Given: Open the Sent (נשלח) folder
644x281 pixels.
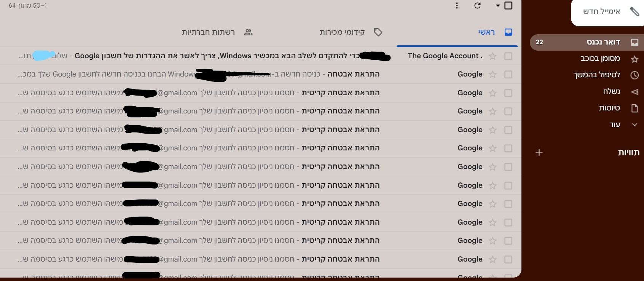Looking at the screenshot, I should 611,91.
